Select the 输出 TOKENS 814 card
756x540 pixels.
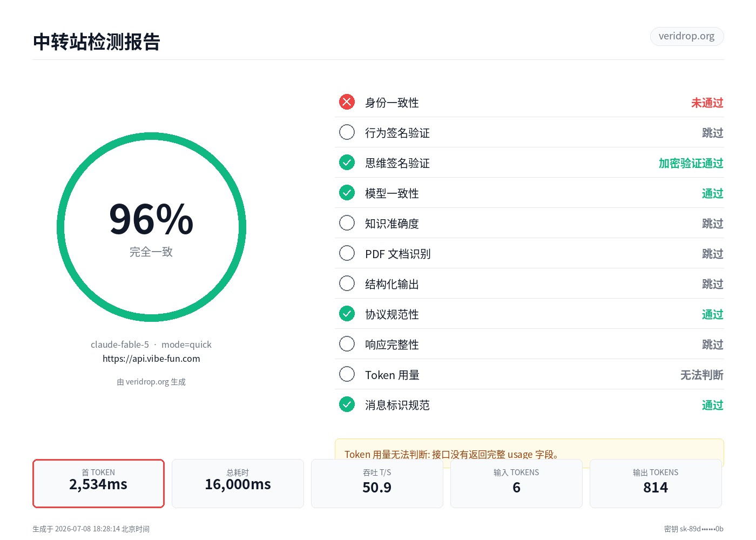tap(656, 483)
